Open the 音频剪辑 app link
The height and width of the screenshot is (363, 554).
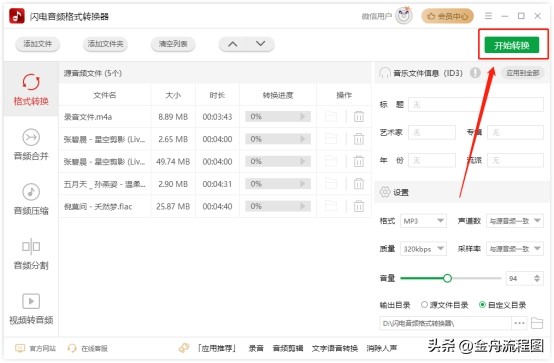[x=288, y=349]
